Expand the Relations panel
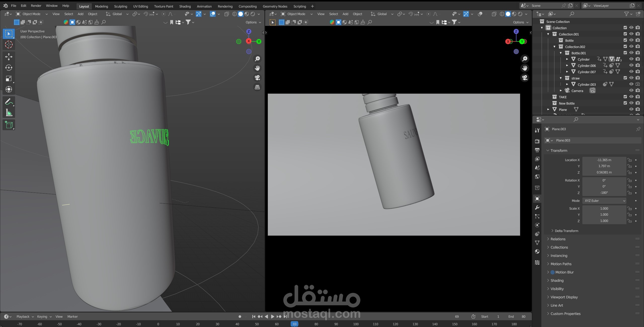Screen dimensions: 644x327 (558, 239)
